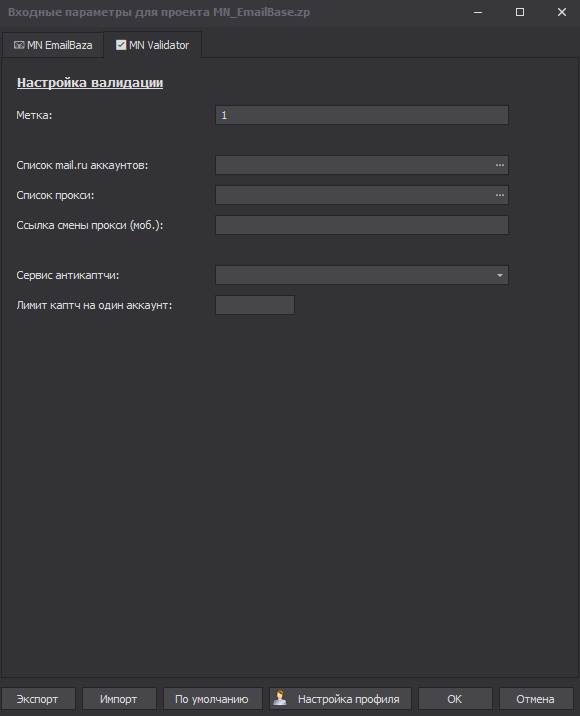Switch to the MN EmailBaza tab
Screen dimensions: 580x716
[53, 45]
